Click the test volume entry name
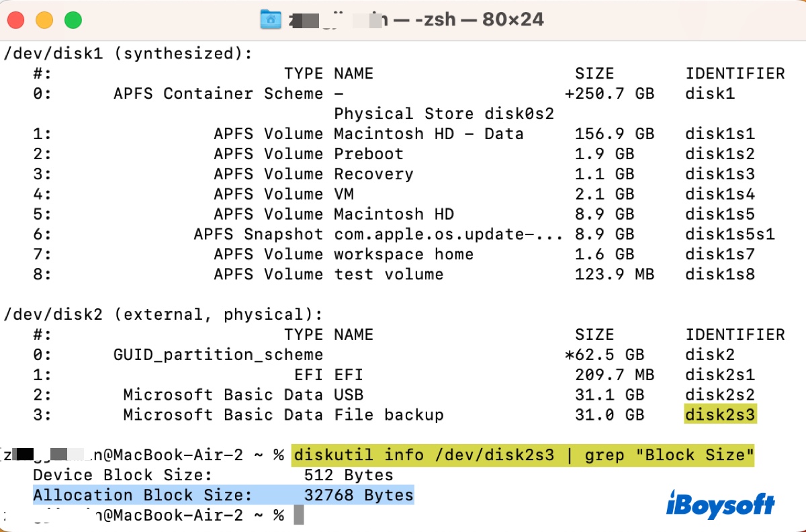 [388, 275]
